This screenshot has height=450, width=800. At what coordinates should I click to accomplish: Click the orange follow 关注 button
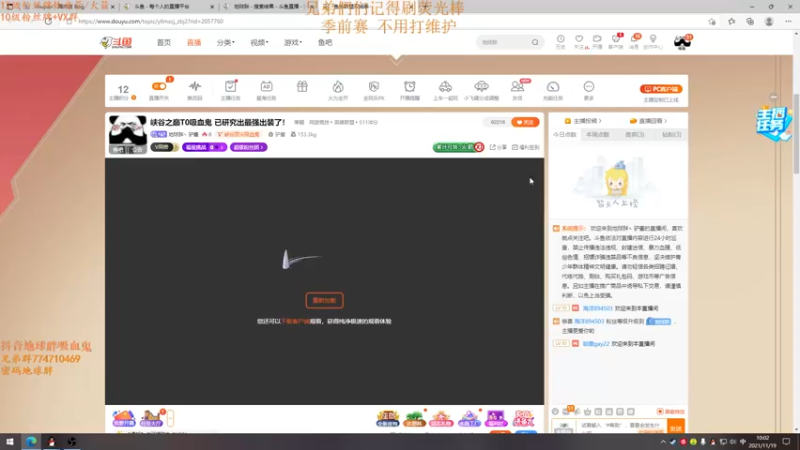(525, 122)
